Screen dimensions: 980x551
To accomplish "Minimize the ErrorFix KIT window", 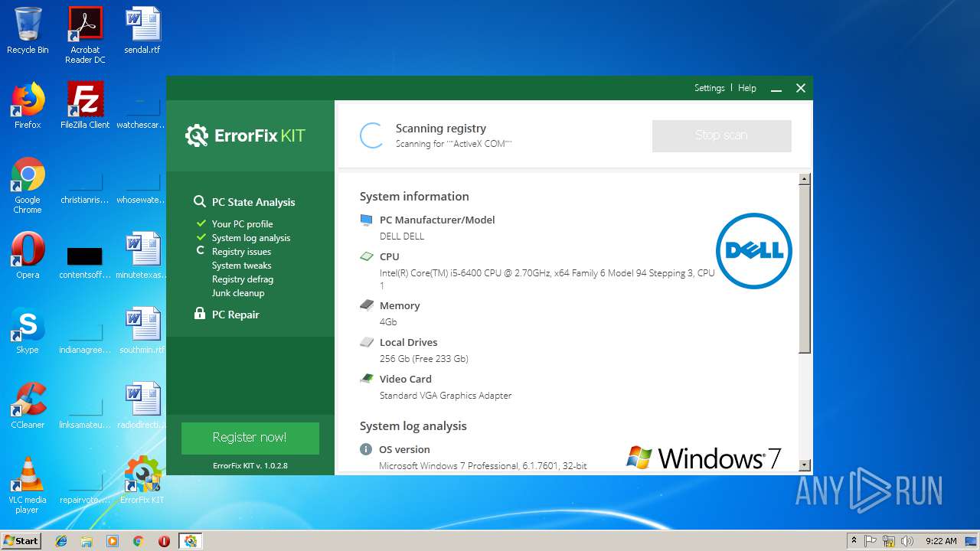I will point(776,89).
